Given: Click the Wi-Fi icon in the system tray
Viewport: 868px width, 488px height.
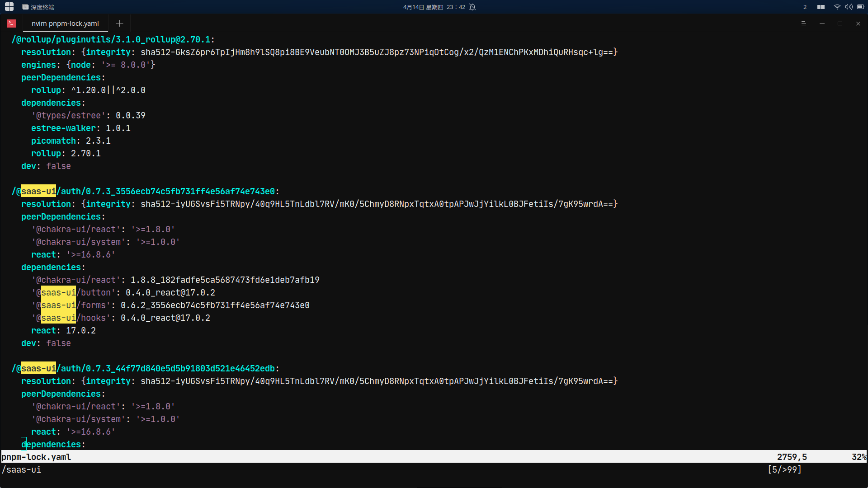Looking at the screenshot, I should tap(836, 7).
